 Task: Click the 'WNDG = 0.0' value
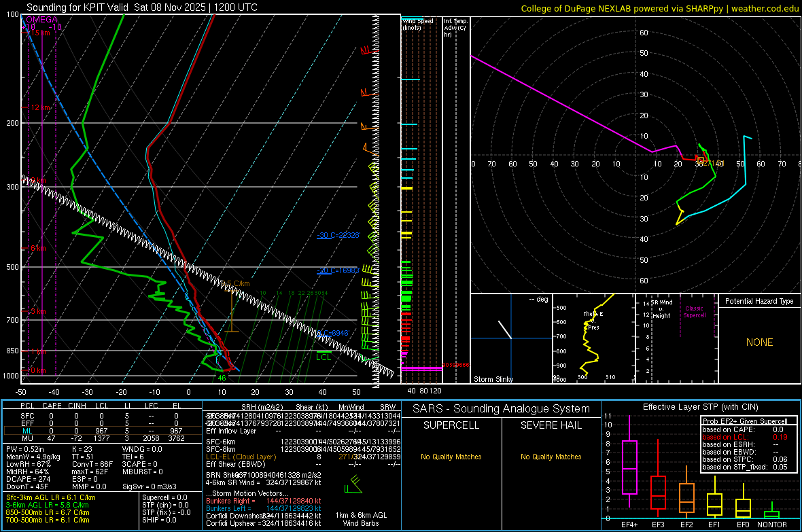(142, 449)
